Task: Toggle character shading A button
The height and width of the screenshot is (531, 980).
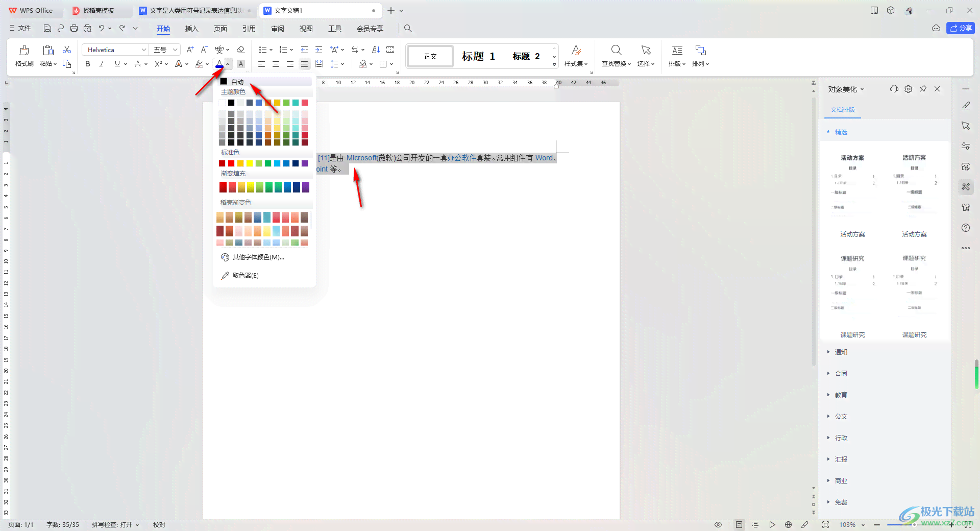Action: point(241,64)
